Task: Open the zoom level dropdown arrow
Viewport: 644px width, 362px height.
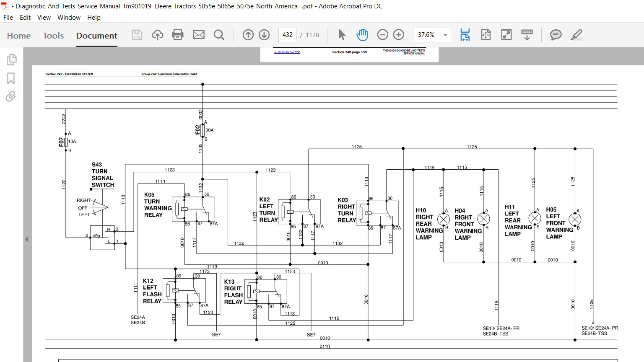Action: (445, 35)
